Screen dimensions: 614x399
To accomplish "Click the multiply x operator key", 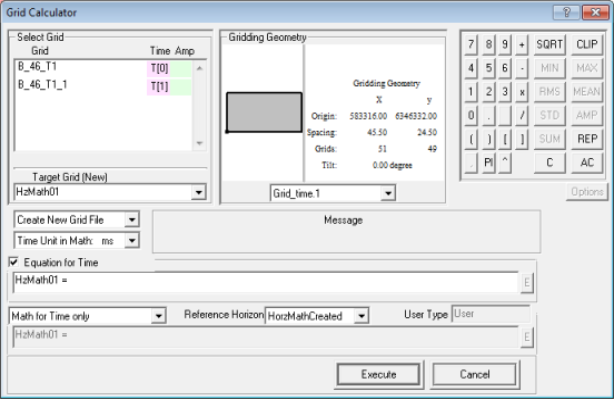I will (x=522, y=92).
